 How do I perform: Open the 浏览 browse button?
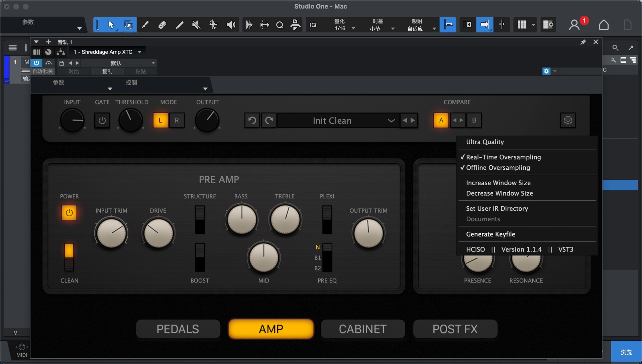click(x=626, y=352)
